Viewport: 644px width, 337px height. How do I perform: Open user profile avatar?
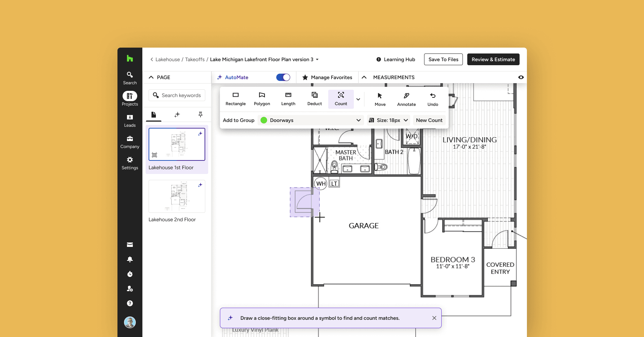(130, 322)
